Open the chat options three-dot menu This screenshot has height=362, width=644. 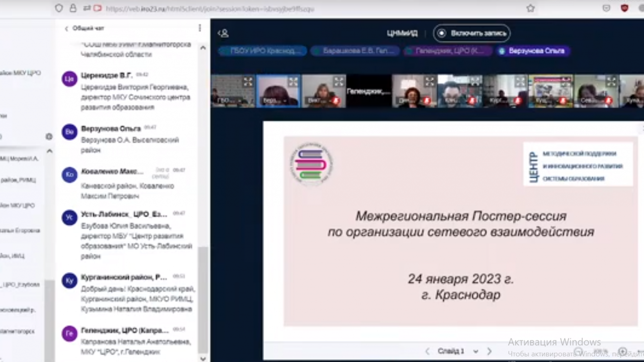click(200, 28)
